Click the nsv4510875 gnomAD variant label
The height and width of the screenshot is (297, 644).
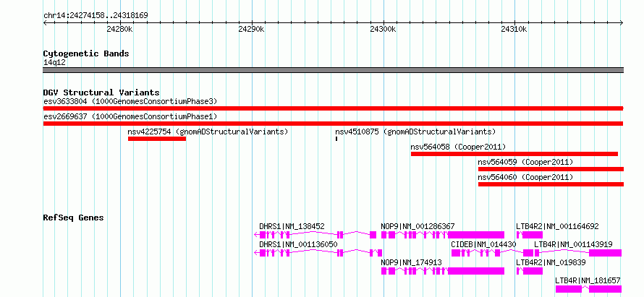point(415,132)
